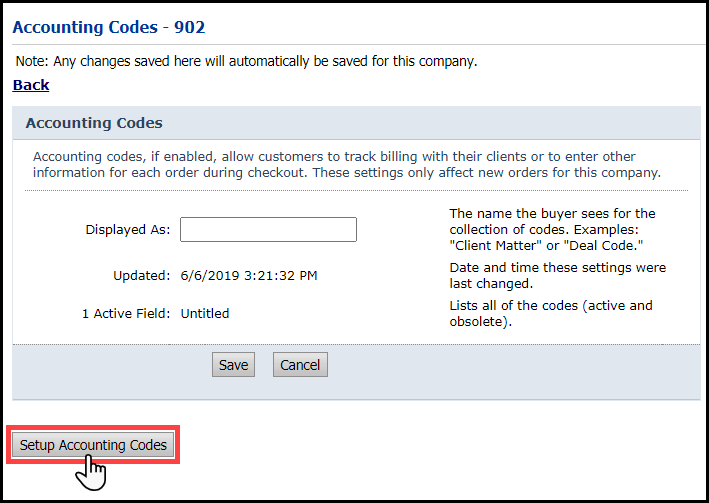This screenshot has height=503, width=709.
Task: Click the "1 Active Field:" label
Action: [126, 313]
